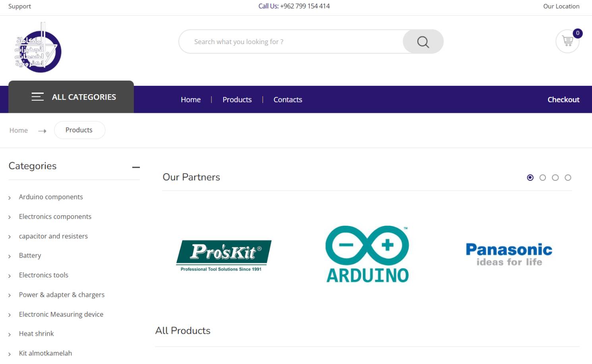Go to Contacts in the navigation bar
This screenshot has height=364, width=592.
pyautogui.click(x=288, y=100)
